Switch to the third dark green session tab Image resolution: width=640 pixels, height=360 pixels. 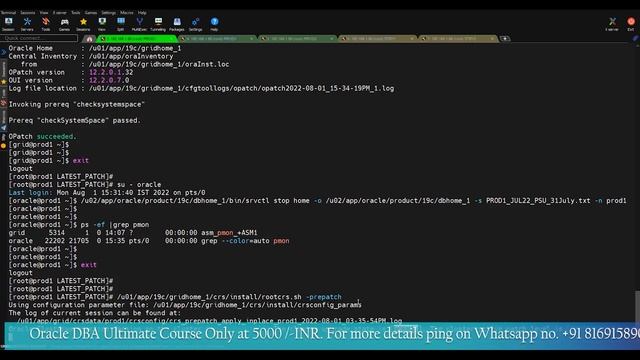(x=297, y=39)
